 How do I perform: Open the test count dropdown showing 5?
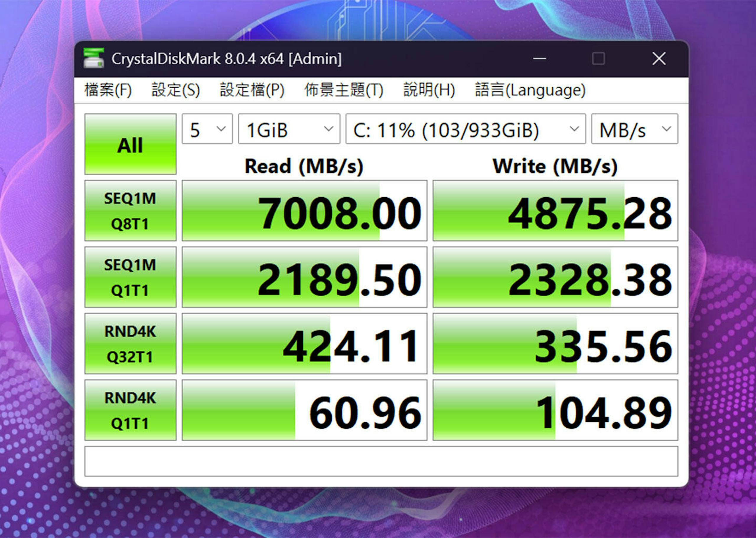tap(207, 129)
